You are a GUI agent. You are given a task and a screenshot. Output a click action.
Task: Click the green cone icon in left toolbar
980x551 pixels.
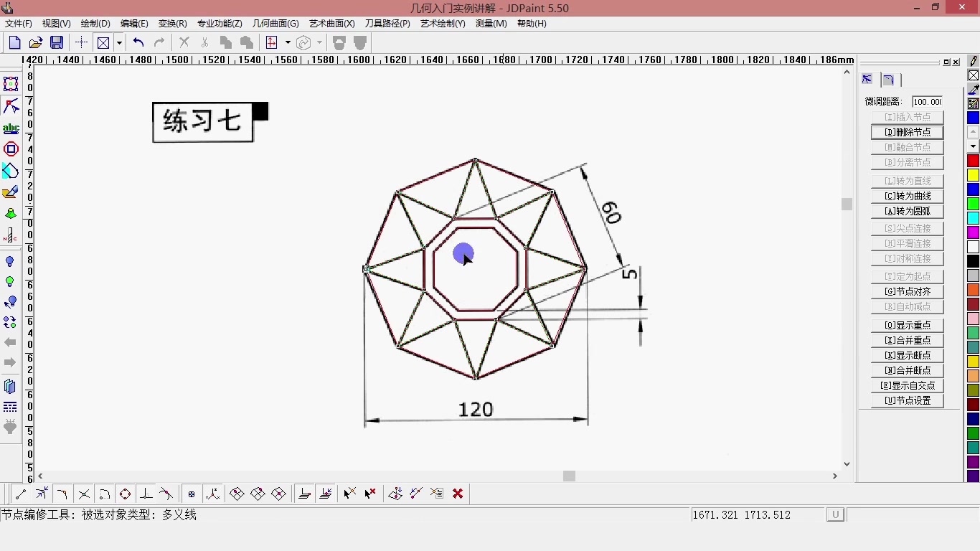click(11, 214)
